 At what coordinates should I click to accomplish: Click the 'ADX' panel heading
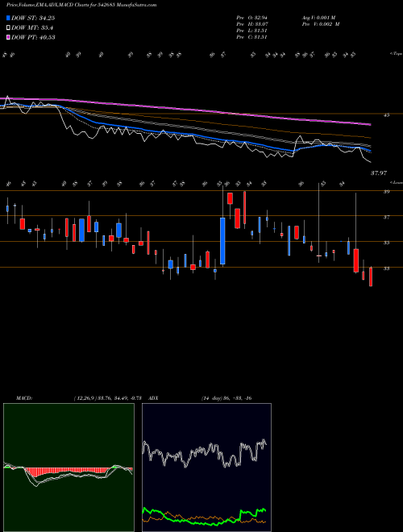click(x=154, y=398)
